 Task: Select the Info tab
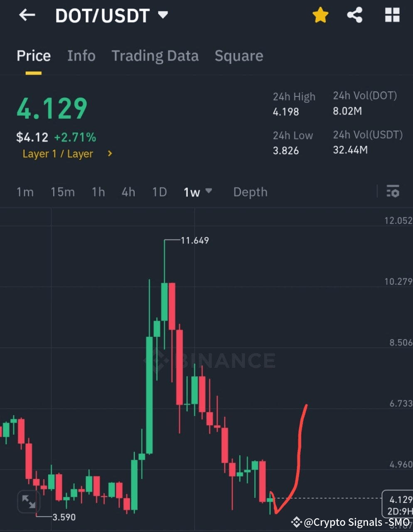coord(81,56)
